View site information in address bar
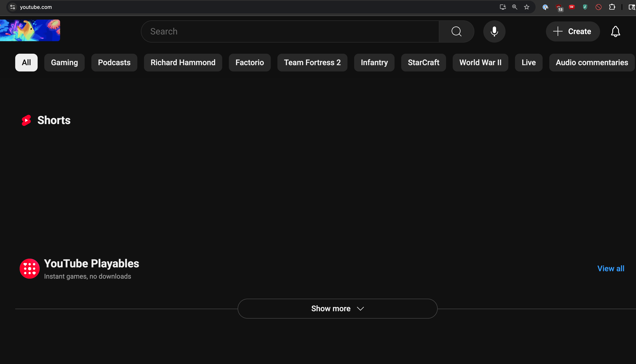This screenshot has height=364, width=636. click(13, 7)
